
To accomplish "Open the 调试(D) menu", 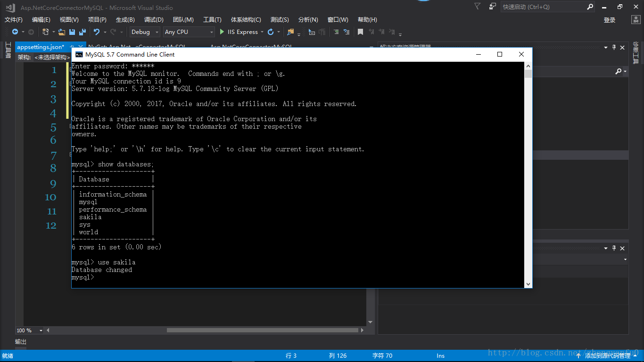I will [x=154, y=20].
